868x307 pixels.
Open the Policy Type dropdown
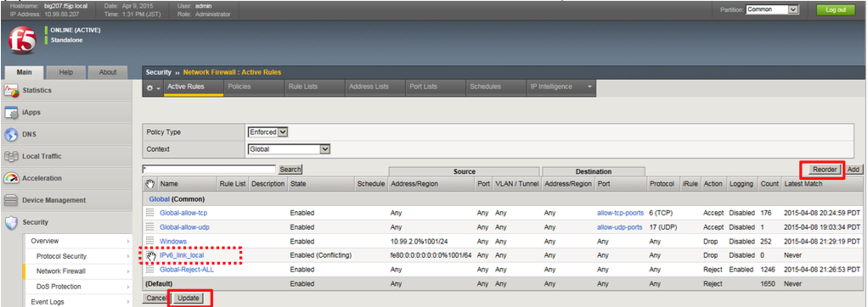coord(268,132)
